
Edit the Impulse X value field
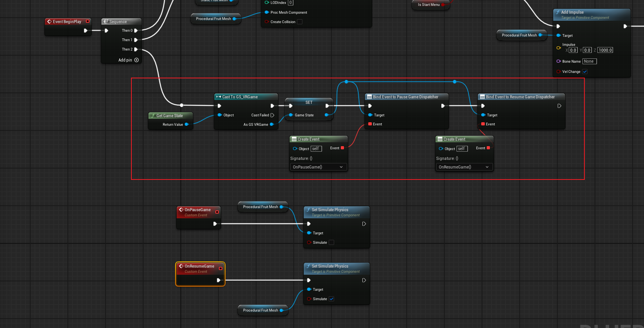[573, 50]
